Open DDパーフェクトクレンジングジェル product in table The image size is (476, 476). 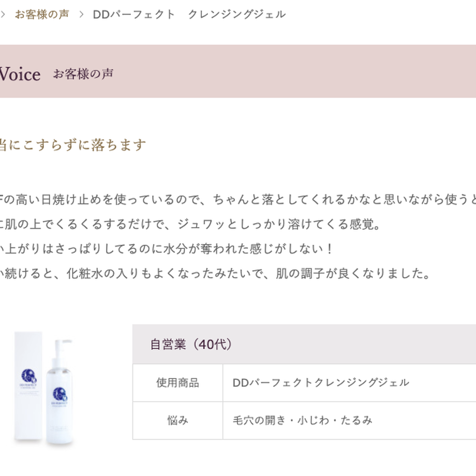point(321,383)
